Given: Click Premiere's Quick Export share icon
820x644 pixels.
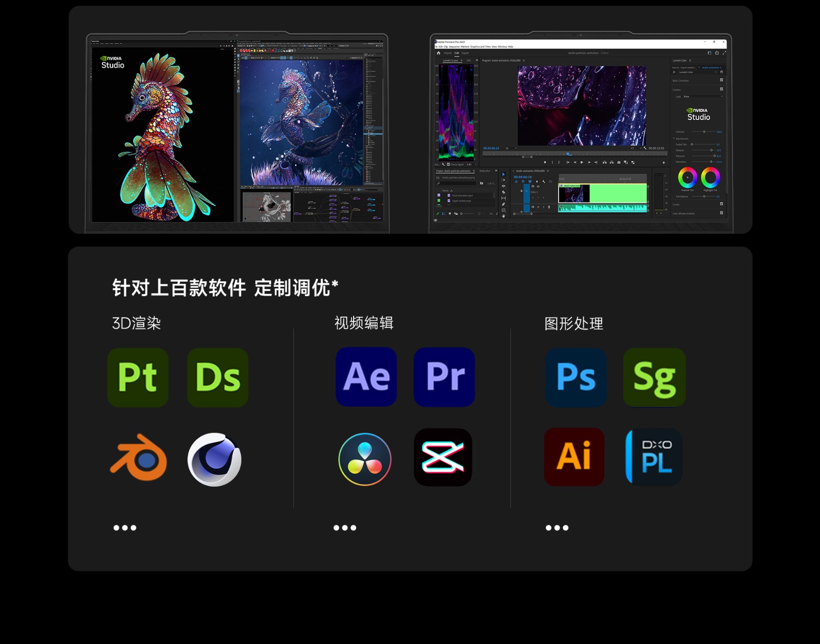Looking at the screenshot, I should coord(717,53).
